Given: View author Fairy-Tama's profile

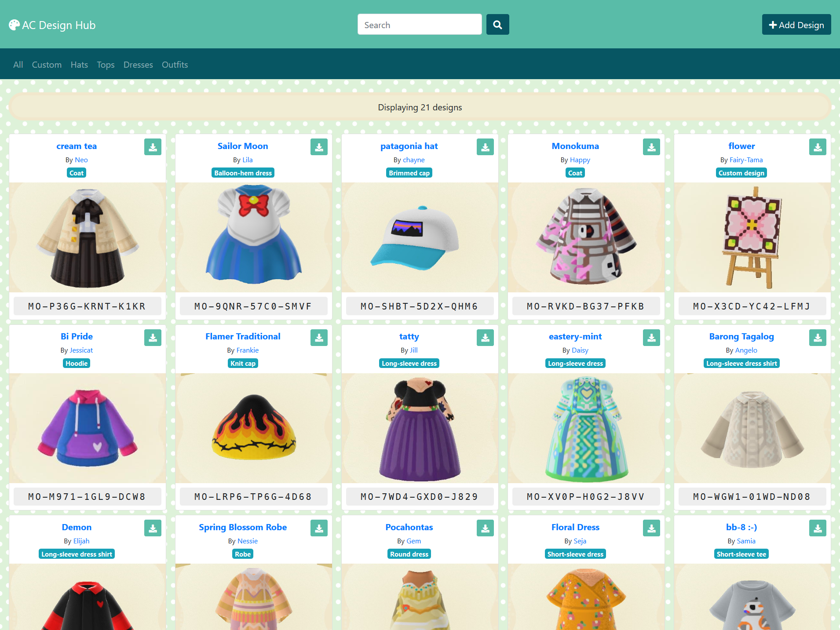Looking at the screenshot, I should click(x=746, y=160).
